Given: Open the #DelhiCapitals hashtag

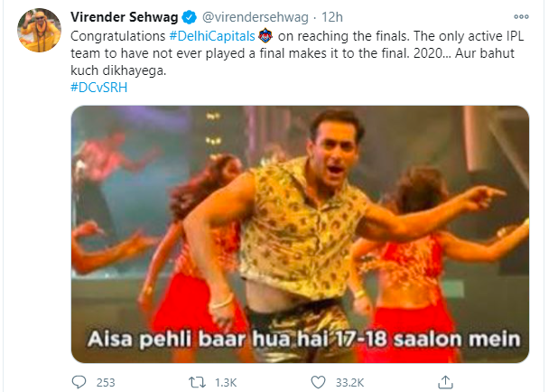Looking at the screenshot, I should pyautogui.click(x=212, y=36).
